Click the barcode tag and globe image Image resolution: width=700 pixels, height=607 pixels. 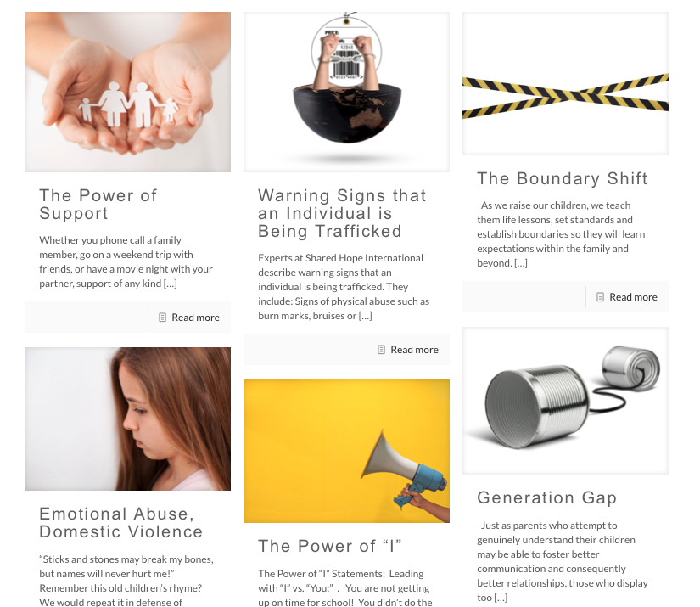click(346, 92)
